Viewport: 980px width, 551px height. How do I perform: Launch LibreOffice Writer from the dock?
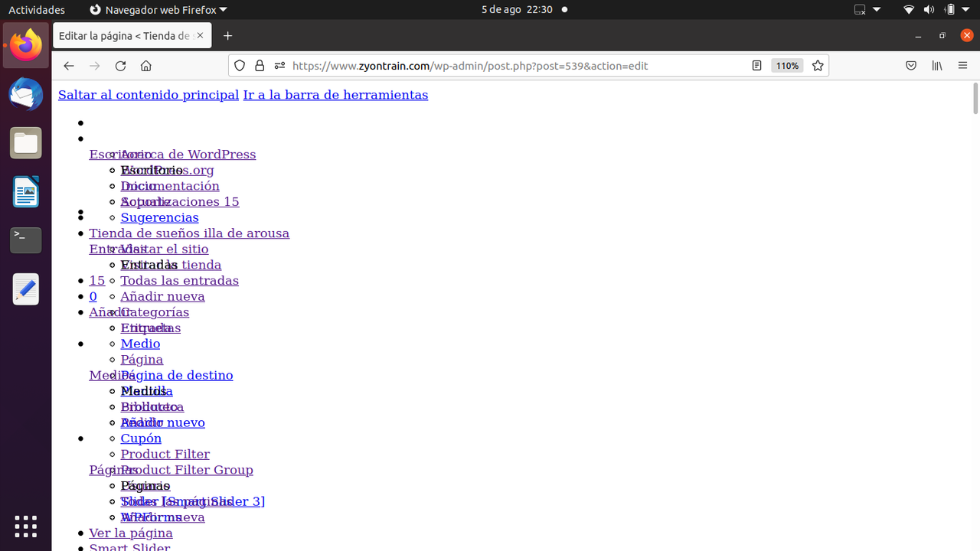click(x=26, y=191)
